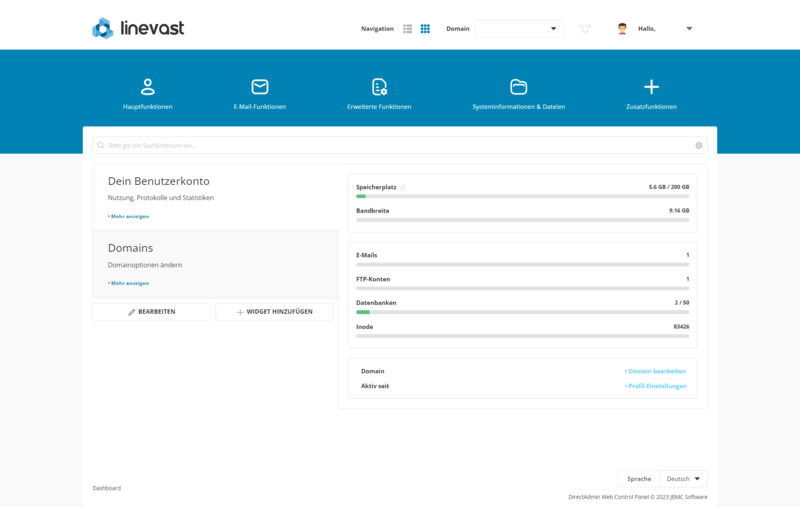The image size is (800, 507).
Task: Refresh Speicherplatz usage icon
Action: [403, 187]
